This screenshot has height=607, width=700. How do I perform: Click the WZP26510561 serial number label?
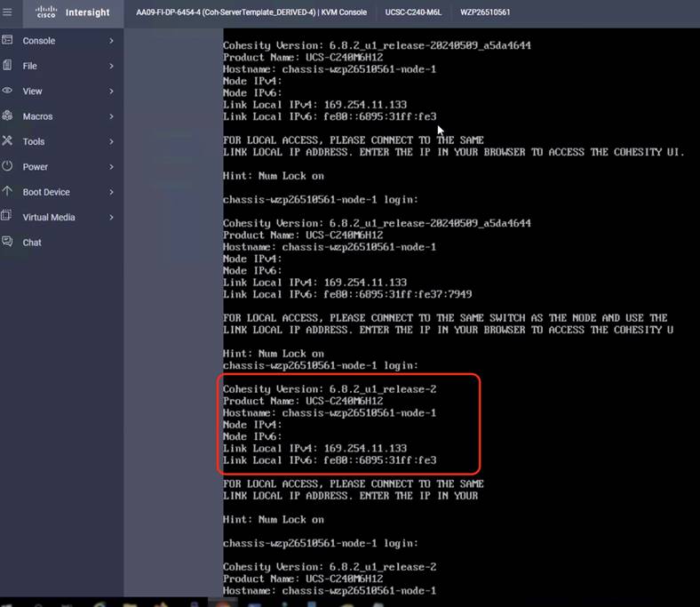coord(485,12)
